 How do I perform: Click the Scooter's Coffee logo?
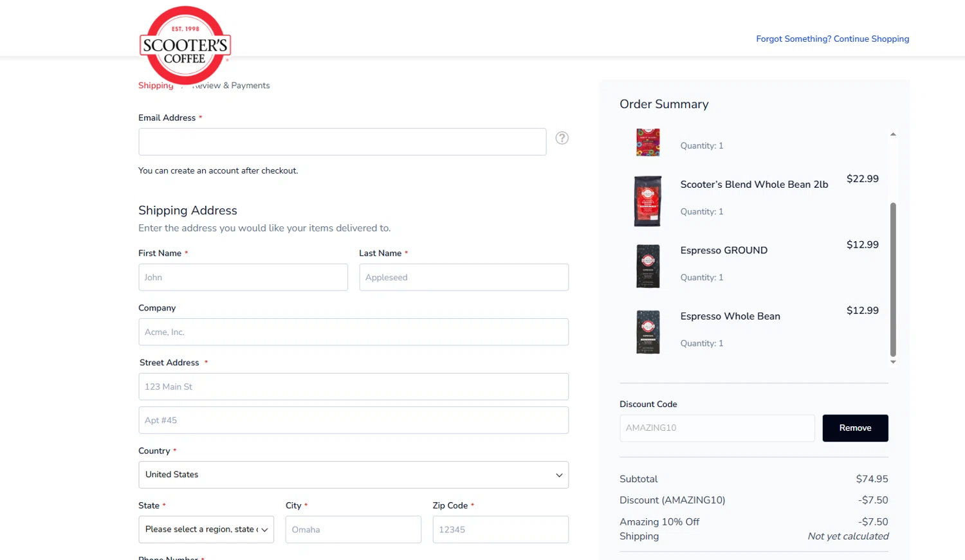[x=185, y=45]
